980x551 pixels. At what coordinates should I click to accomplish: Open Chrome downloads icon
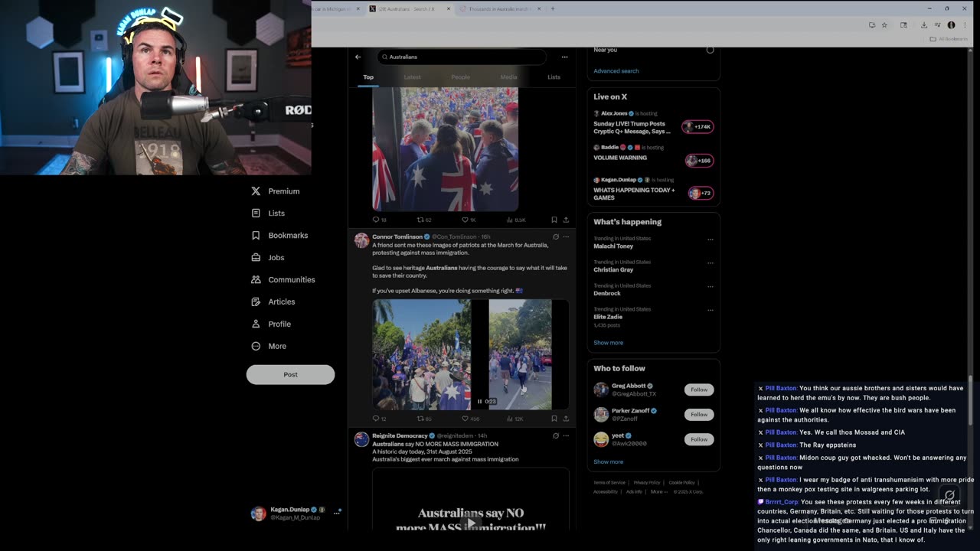[924, 25]
